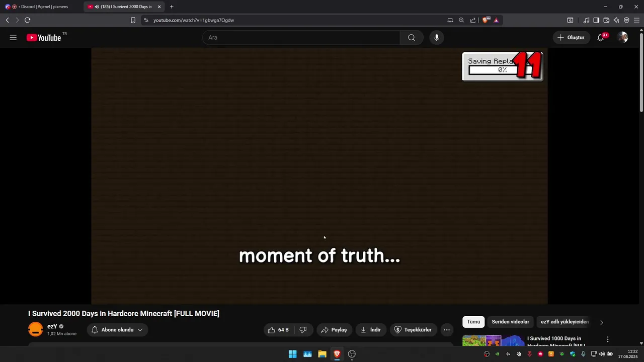
Task: Share the video via Paylaş
Action: pyautogui.click(x=334, y=330)
